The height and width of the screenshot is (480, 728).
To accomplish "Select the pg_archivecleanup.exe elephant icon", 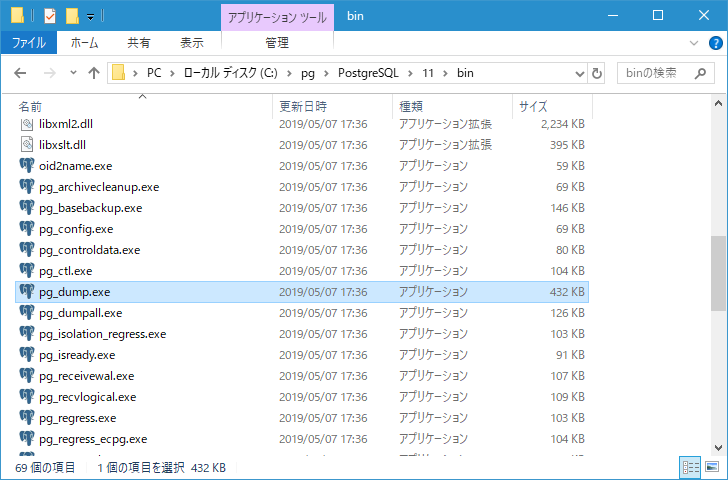I will click(x=27, y=187).
